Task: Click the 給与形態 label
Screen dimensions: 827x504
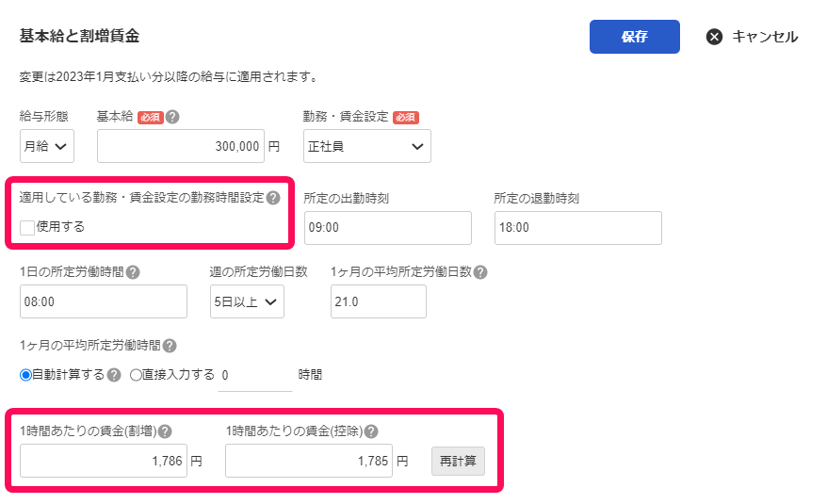Action: pos(43,116)
